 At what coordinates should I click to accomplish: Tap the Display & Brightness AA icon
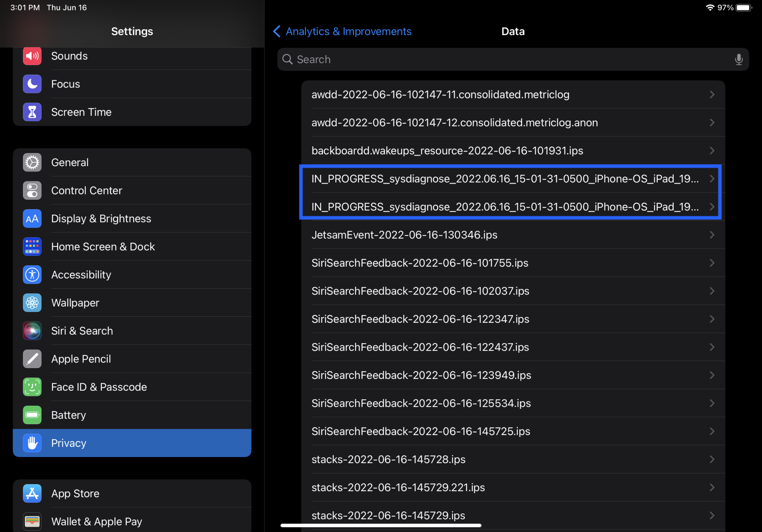(x=32, y=219)
